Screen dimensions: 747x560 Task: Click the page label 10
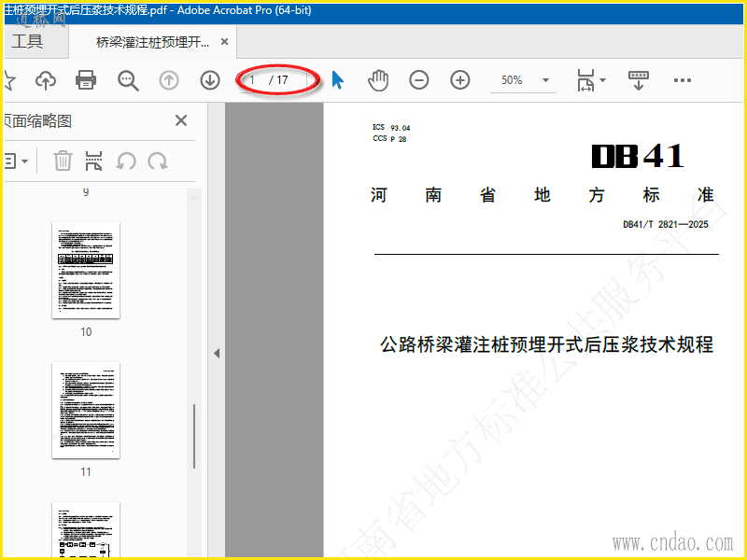86,332
